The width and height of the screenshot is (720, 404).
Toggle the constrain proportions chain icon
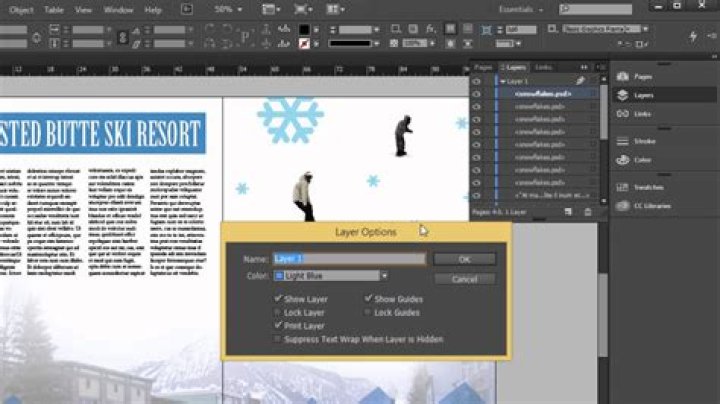pos(123,37)
